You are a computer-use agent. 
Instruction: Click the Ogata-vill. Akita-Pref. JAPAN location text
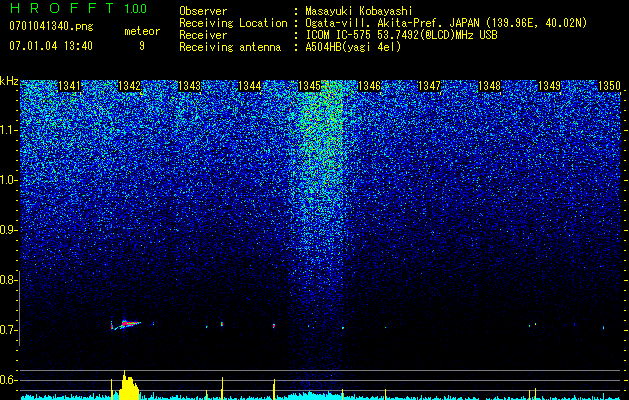pos(446,23)
